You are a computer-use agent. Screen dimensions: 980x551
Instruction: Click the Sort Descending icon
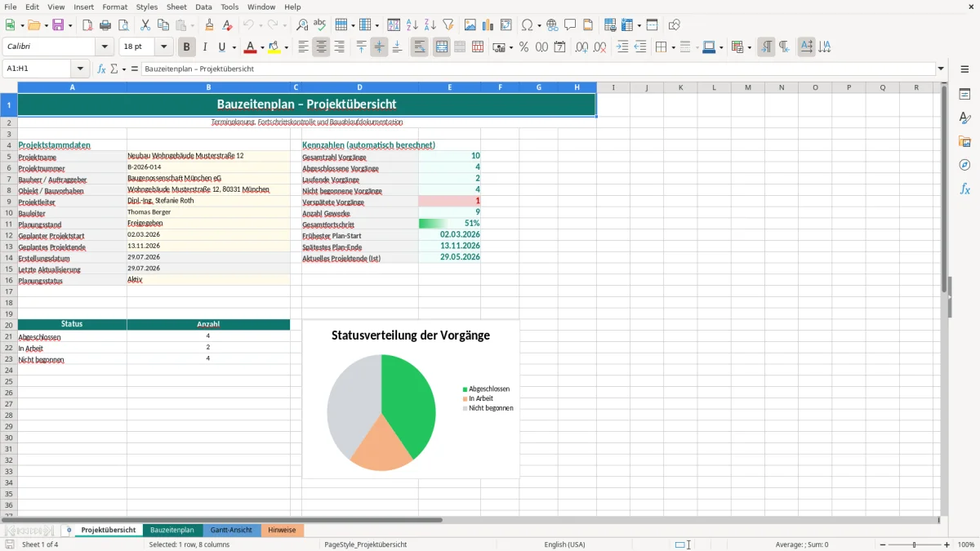point(430,25)
